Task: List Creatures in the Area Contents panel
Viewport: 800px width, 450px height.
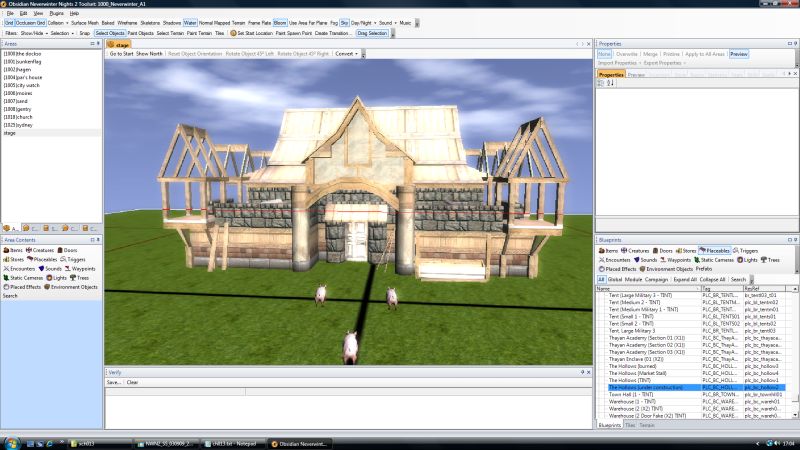Action: tap(39, 250)
